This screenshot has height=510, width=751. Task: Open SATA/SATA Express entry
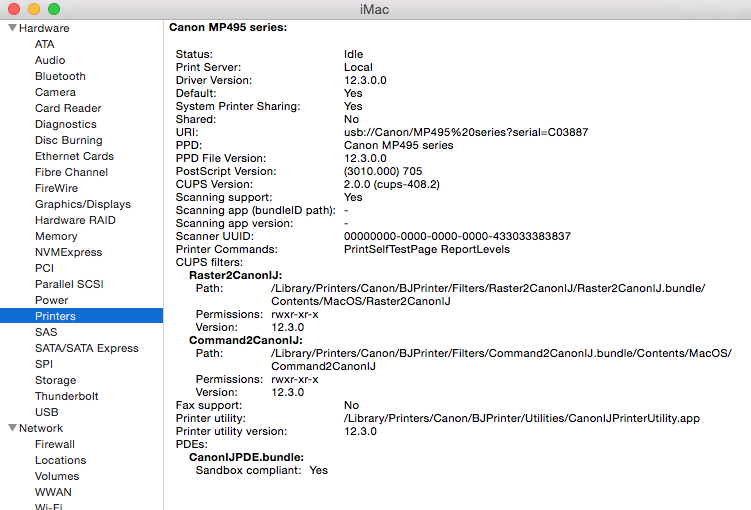(87, 348)
